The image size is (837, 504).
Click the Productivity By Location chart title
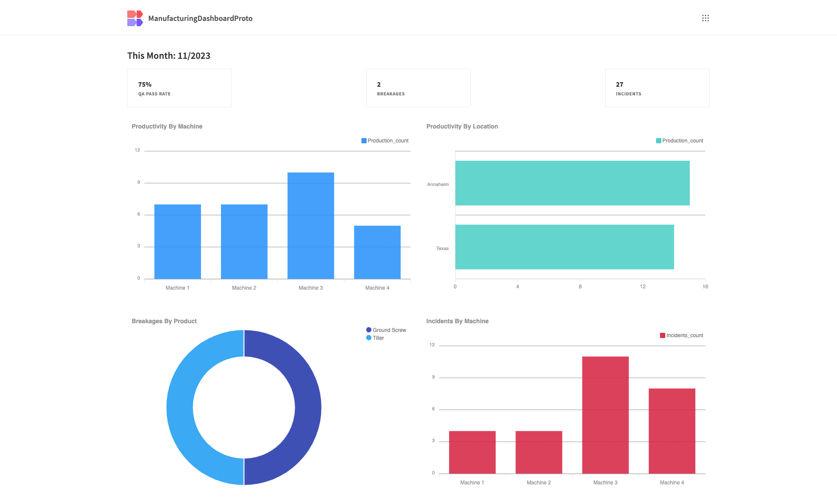[462, 126]
